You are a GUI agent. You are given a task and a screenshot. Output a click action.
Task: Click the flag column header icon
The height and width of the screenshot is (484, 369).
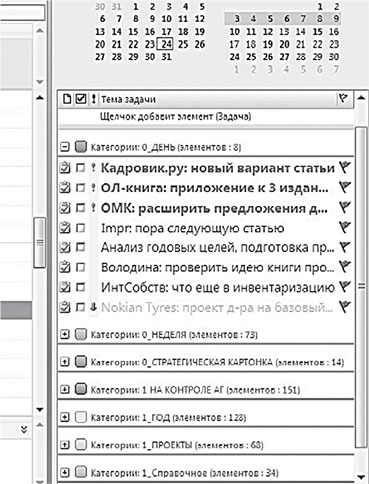coord(343,99)
